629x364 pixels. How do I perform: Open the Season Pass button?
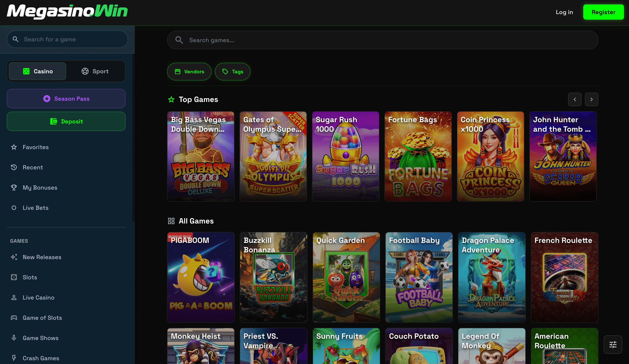pos(66,99)
